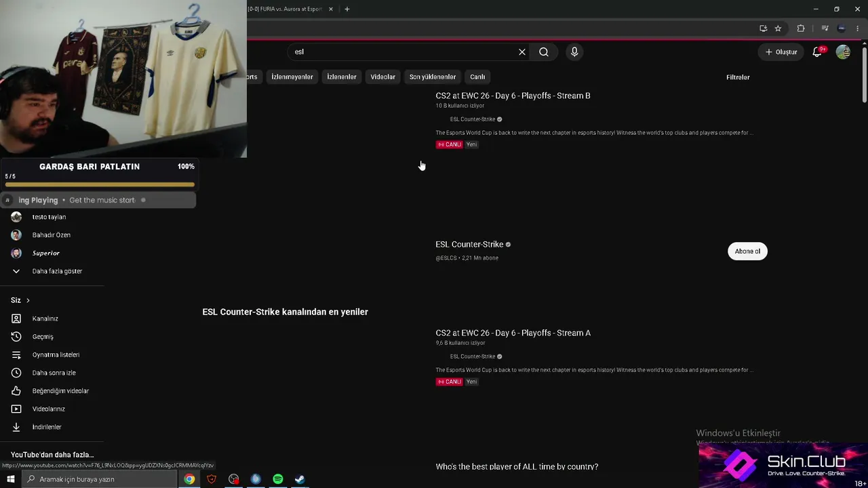The width and height of the screenshot is (868, 488).
Task: Open Daha sonra izle list
Action: point(53,373)
